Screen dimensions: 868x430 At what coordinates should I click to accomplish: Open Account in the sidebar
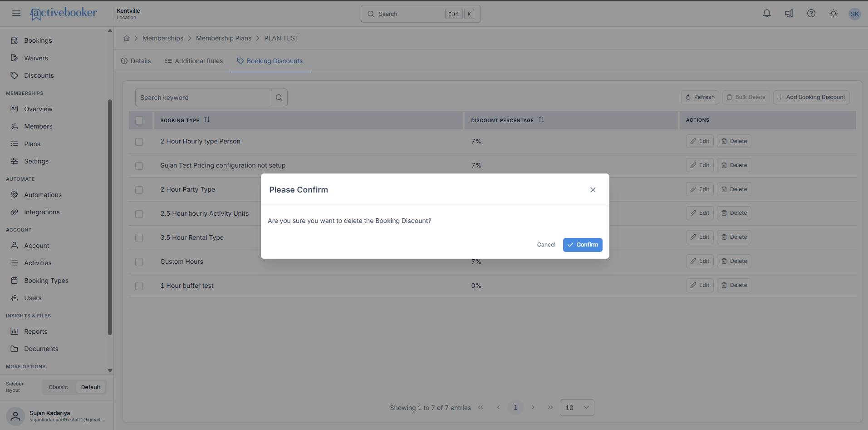[37, 246]
